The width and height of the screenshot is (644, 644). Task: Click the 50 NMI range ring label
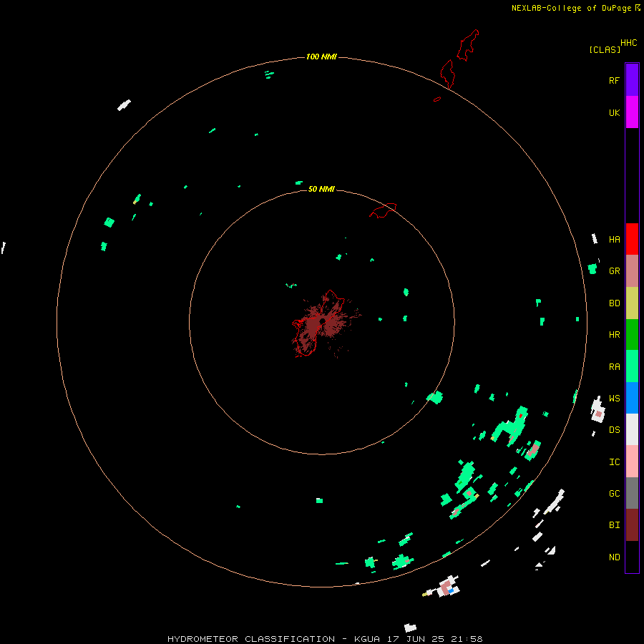pyautogui.click(x=321, y=189)
